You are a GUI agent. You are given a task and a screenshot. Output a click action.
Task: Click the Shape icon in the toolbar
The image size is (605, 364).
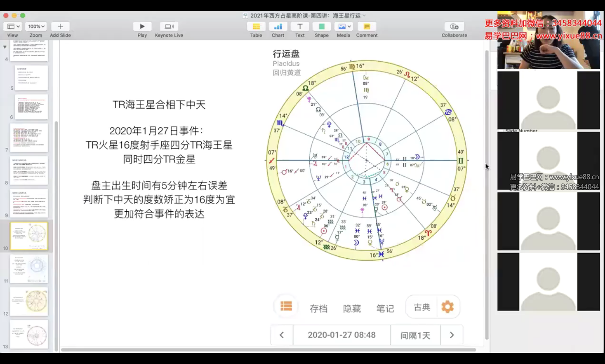pos(322,27)
